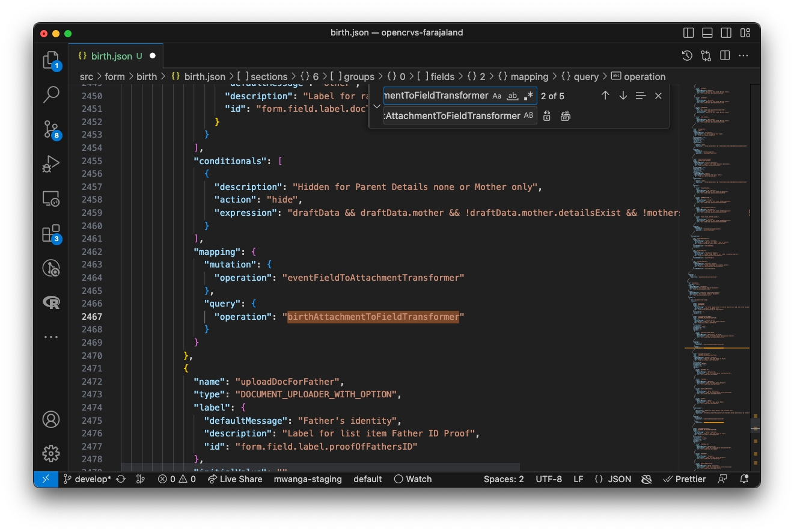The width and height of the screenshot is (794, 532).
Task: Open the Extensions view
Action: point(51,233)
